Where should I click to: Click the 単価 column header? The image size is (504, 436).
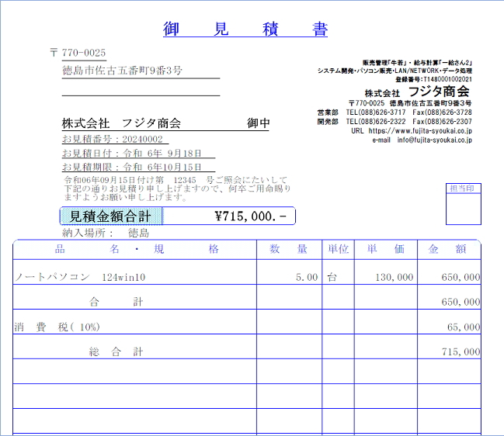tap(386, 249)
